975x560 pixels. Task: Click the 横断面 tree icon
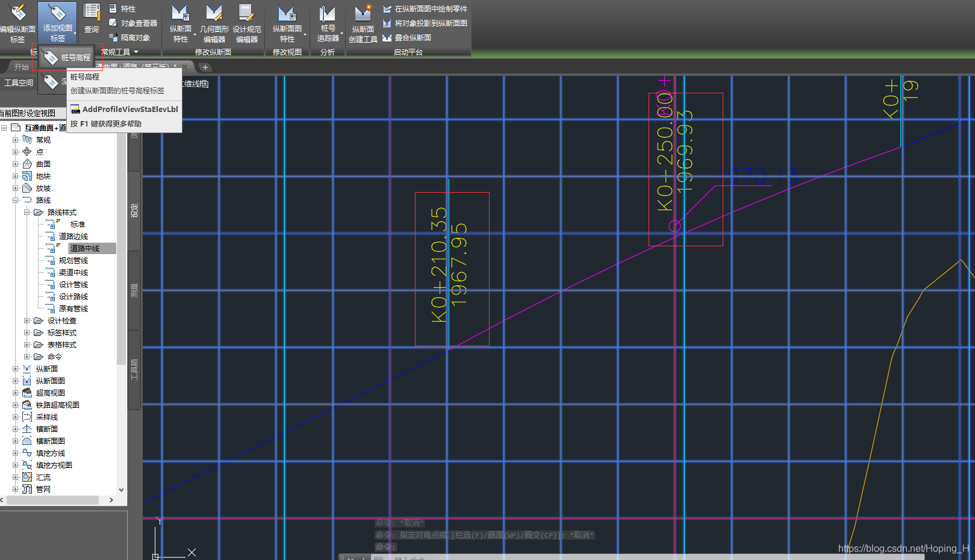tap(27, 429)
